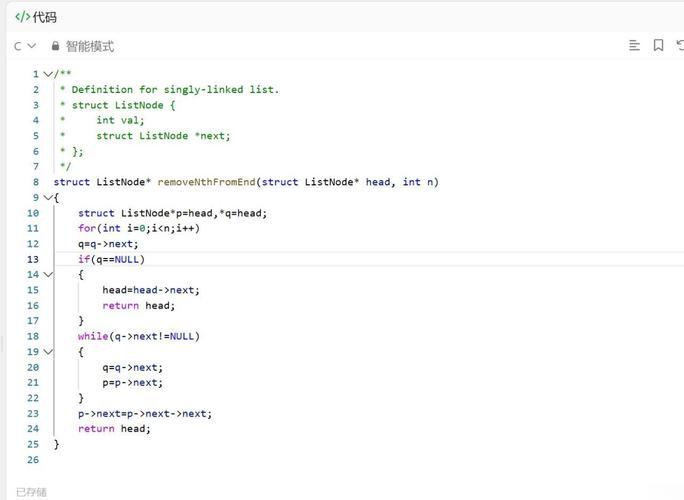Click the line 'for(int i=0;i<n;i++)'
684x500 pixels.
139,228
